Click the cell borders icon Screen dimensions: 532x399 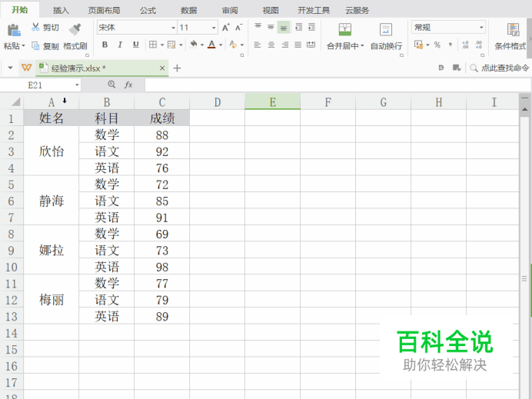(153, 45)
